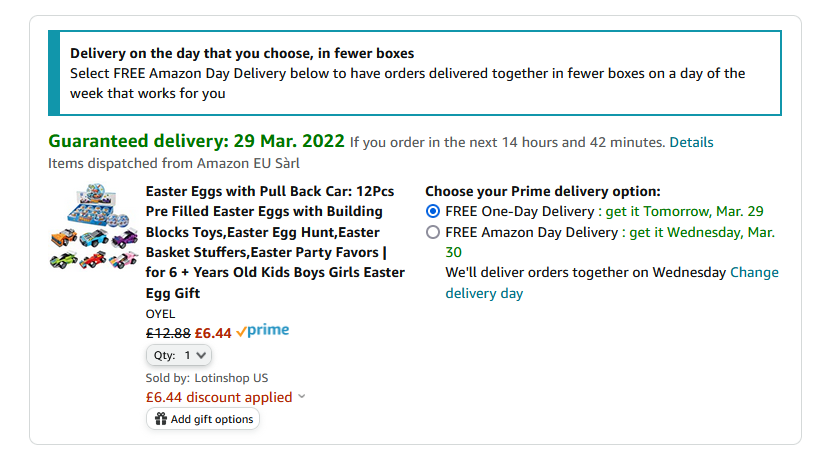
Task: Click the Sold by: Lotinshop US text
Action: pyautogui.click(x=207, y=378)
